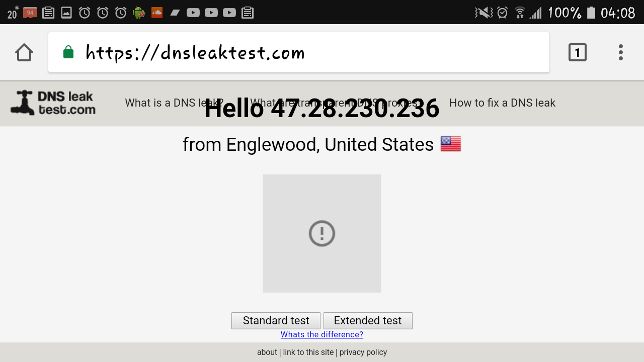
Task: Tap the Wi-Fi status icon
Action: pyautogui.click(x=520, y=13)
